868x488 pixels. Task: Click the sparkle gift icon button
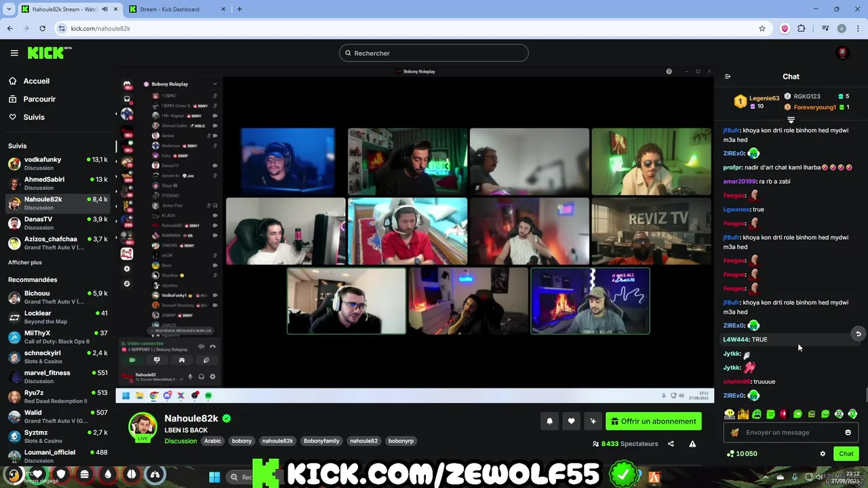pos(593,422)
